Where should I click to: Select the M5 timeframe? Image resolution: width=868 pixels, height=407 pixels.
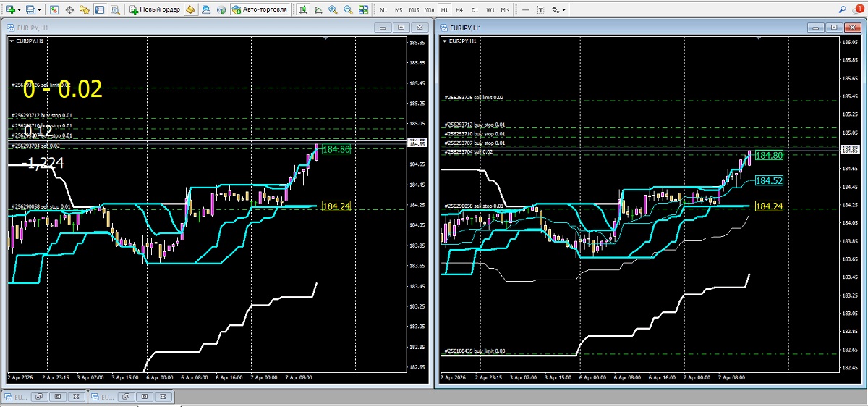[399, 10]
